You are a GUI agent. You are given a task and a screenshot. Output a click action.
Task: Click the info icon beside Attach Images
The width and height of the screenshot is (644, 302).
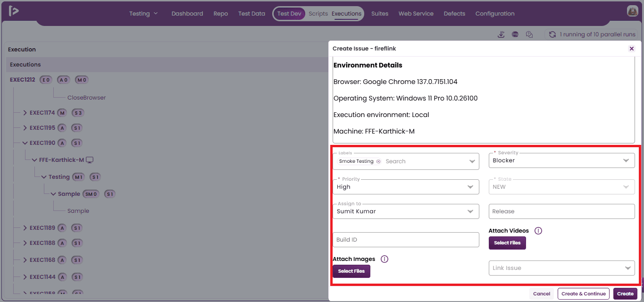point(385,259)
